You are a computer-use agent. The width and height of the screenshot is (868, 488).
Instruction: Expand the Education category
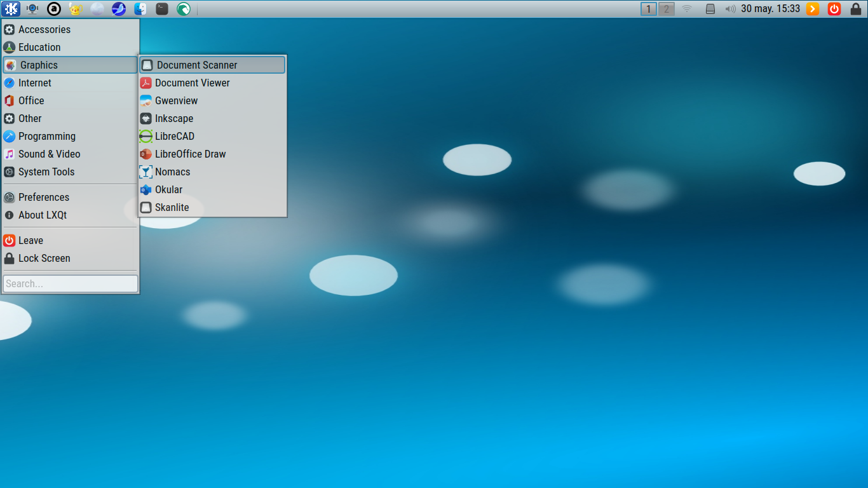point(70,47)
